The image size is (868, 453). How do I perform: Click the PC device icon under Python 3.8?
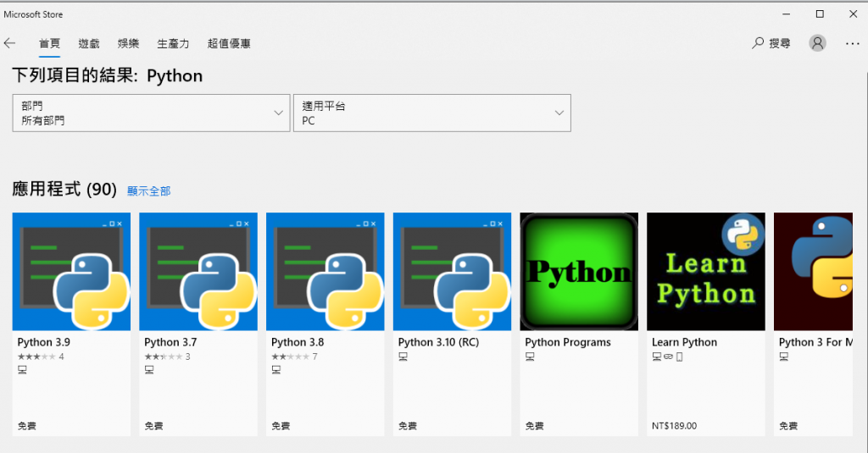click(x=276, y=369)
